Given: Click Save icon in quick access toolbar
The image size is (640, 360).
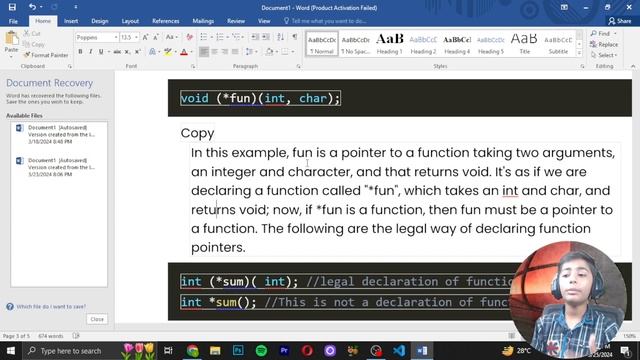Looking at the screenshot, I should [x=12, y=7].
